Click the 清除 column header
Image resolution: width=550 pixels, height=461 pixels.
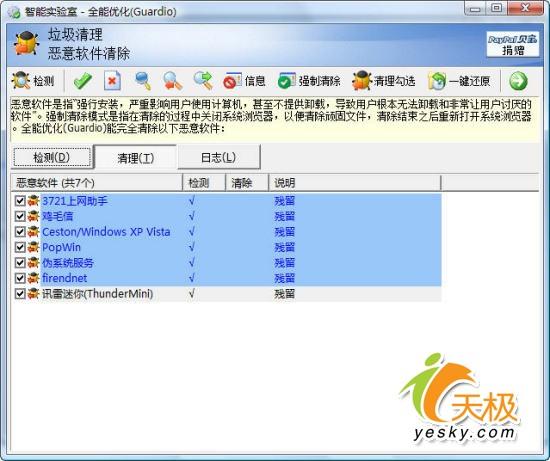coord(247,183)
